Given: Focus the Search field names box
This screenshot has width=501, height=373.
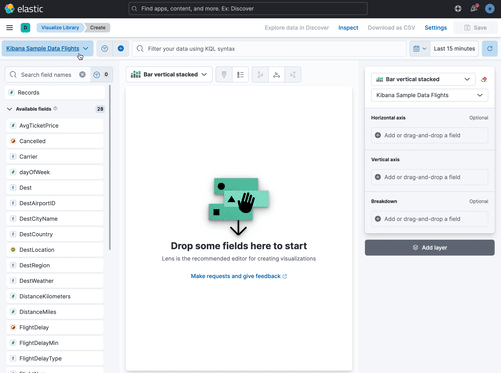Looking at the screenshot, I should click(x=47, y=75).
